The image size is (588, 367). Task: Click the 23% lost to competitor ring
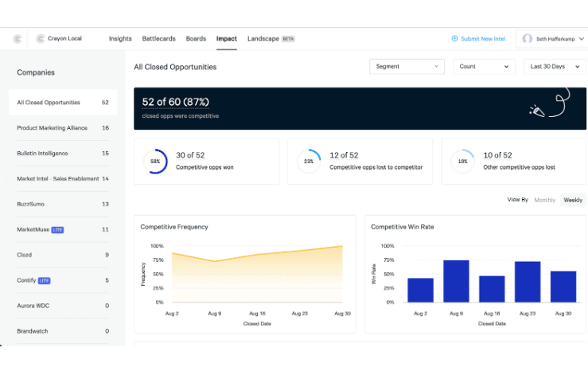[x=309, y=161]
